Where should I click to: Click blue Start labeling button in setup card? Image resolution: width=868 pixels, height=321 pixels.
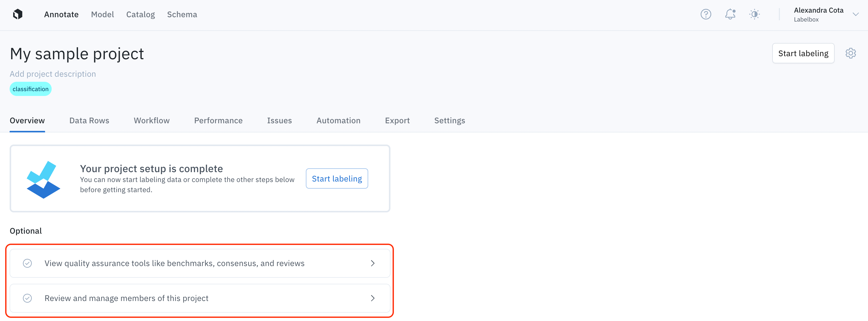pos(337,178)
